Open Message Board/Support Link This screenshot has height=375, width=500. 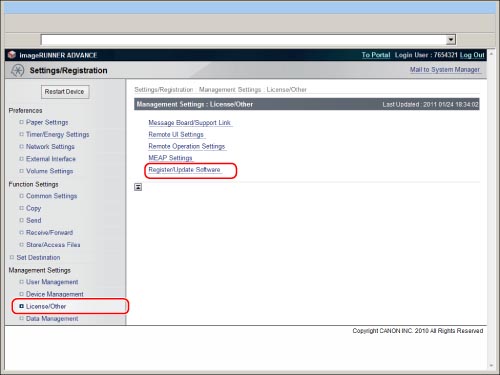tap(189, 123)
